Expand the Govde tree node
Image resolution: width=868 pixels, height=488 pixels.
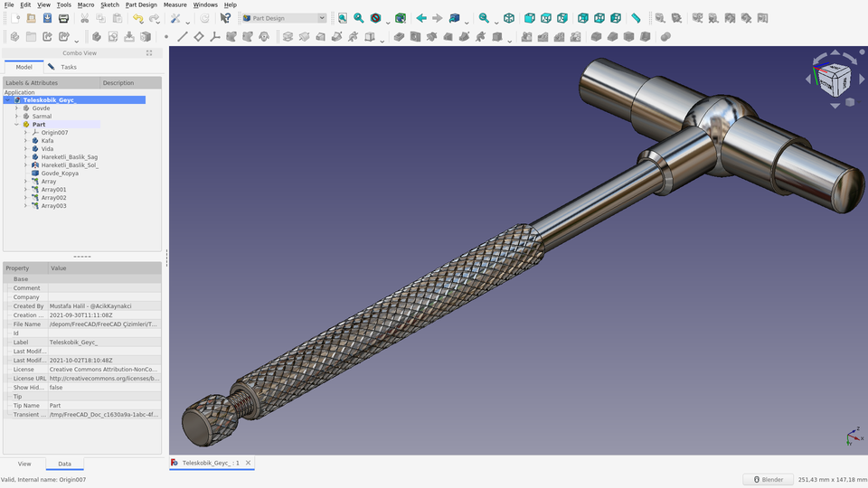(x=16, y=108)
